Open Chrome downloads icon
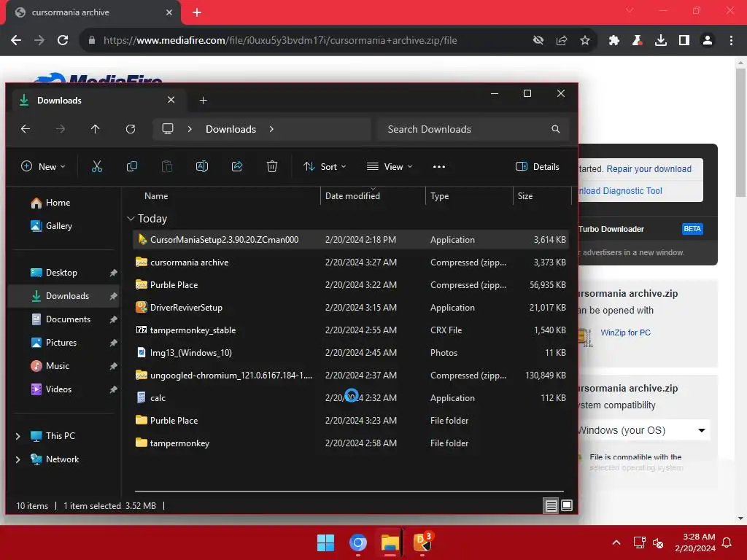Image resolution: width=747 pixels, height=560 pixels. (661, 41)
